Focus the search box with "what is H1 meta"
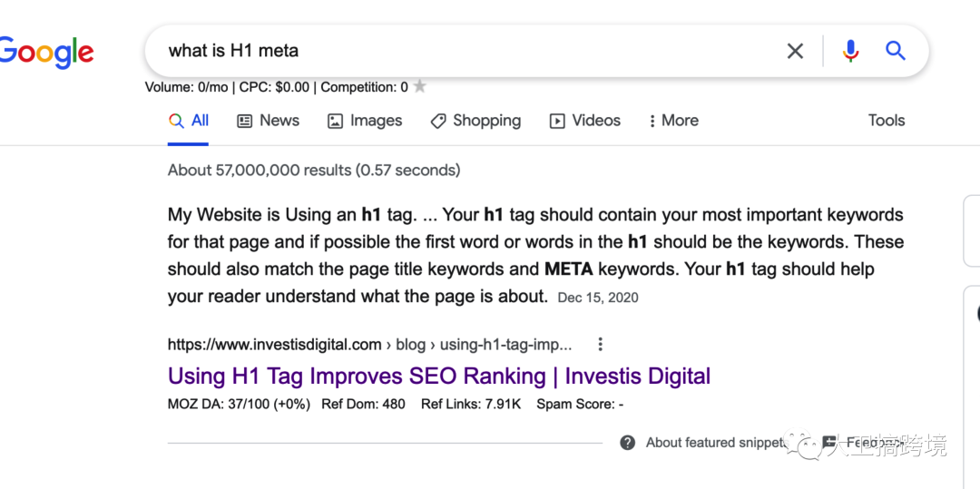Screen dimensions: 980x489 pos(454,51)
